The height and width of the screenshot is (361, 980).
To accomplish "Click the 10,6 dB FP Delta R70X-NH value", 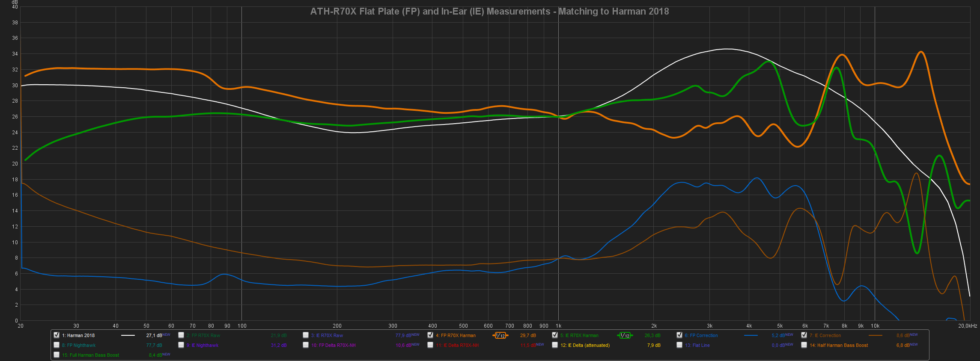I will [x=403, y=345].
